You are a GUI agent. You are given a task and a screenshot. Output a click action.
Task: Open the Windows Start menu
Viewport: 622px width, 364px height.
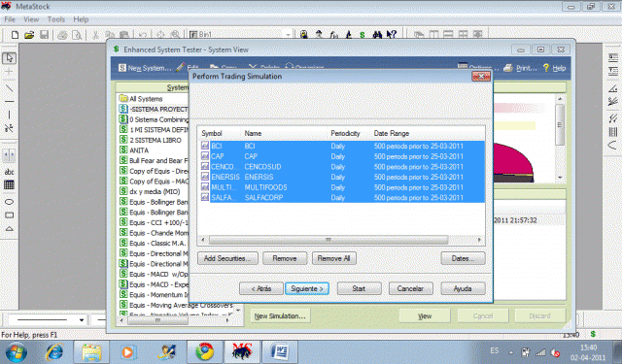pos(16,352)
